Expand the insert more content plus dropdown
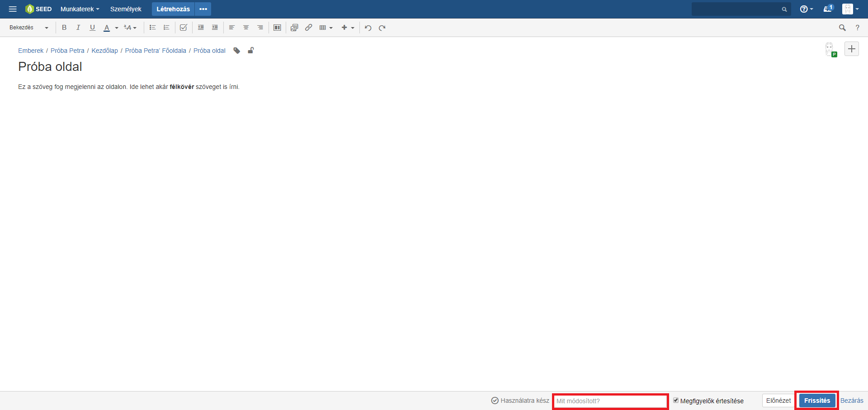This screenshot has width=868, height=410. (348, 28)
